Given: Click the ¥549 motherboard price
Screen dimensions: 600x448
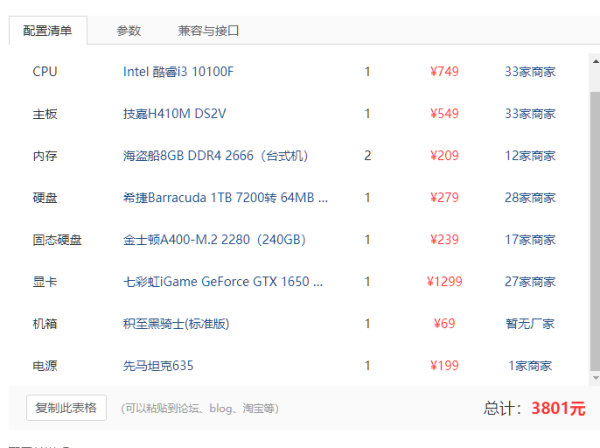Looking at the screenshot, I should coord(444,114).
